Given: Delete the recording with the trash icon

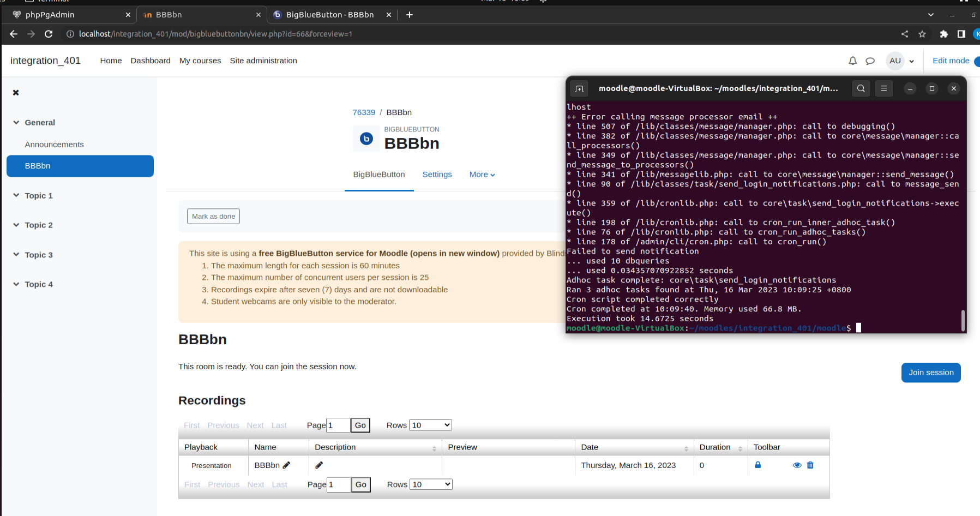Looking at the screenshot, I should [810, 465].
